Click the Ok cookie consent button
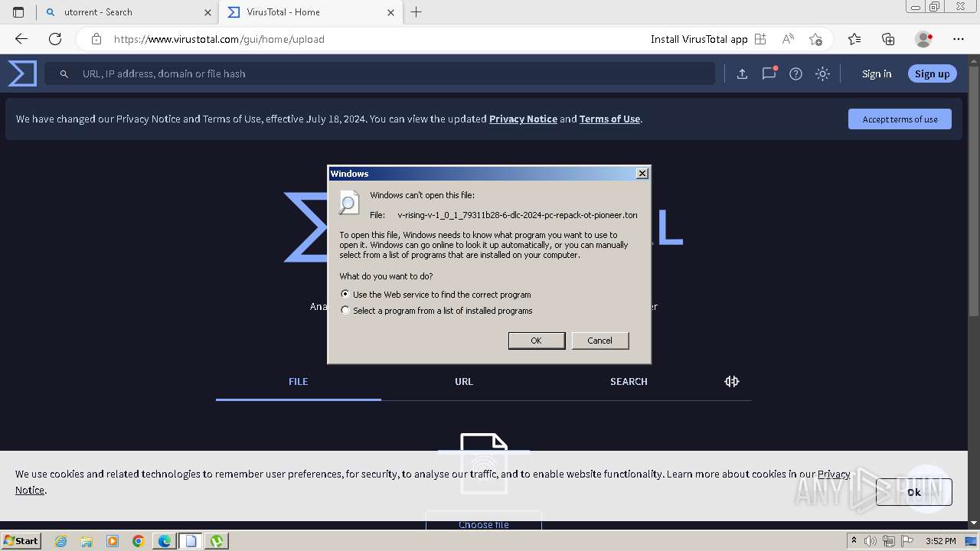 [x=914, y=491]
